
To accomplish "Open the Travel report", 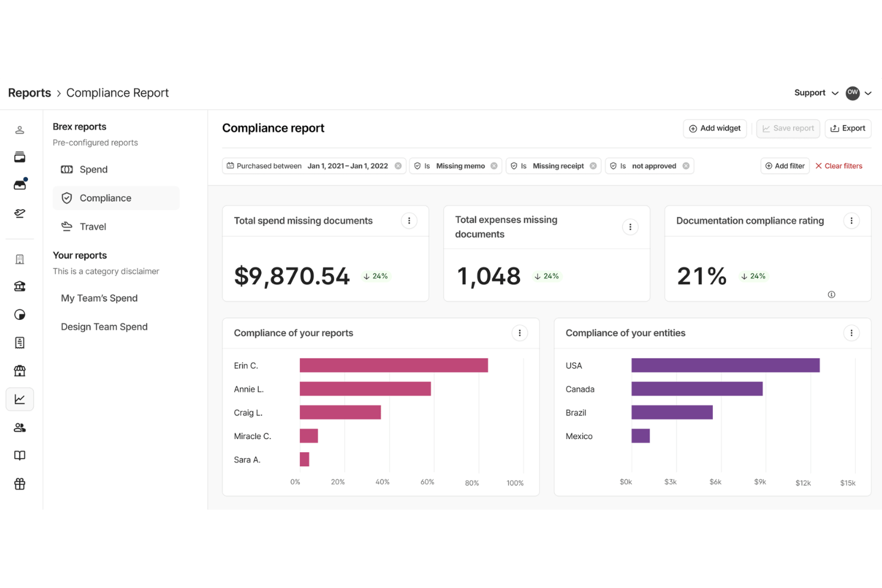I will coord(116,226).
